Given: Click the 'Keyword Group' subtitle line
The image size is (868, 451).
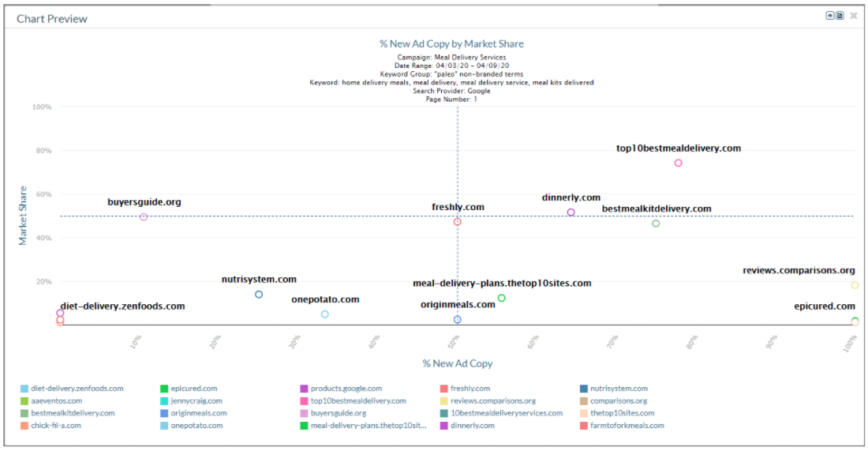Looking at the screenshot, I should 451,73.
